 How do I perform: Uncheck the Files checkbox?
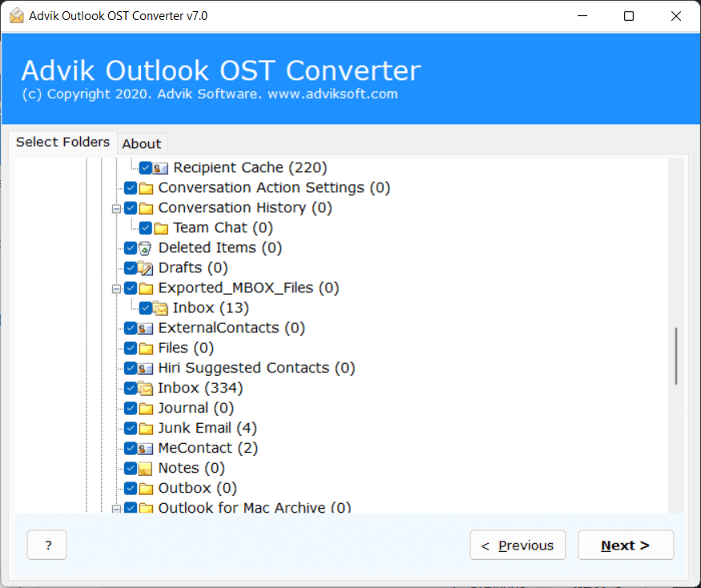point(131,348)
